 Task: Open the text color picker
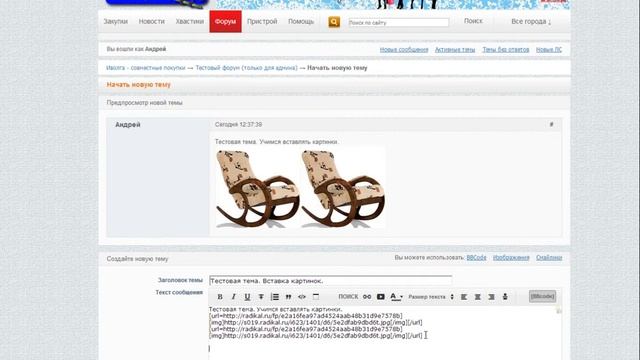(396, 297)
